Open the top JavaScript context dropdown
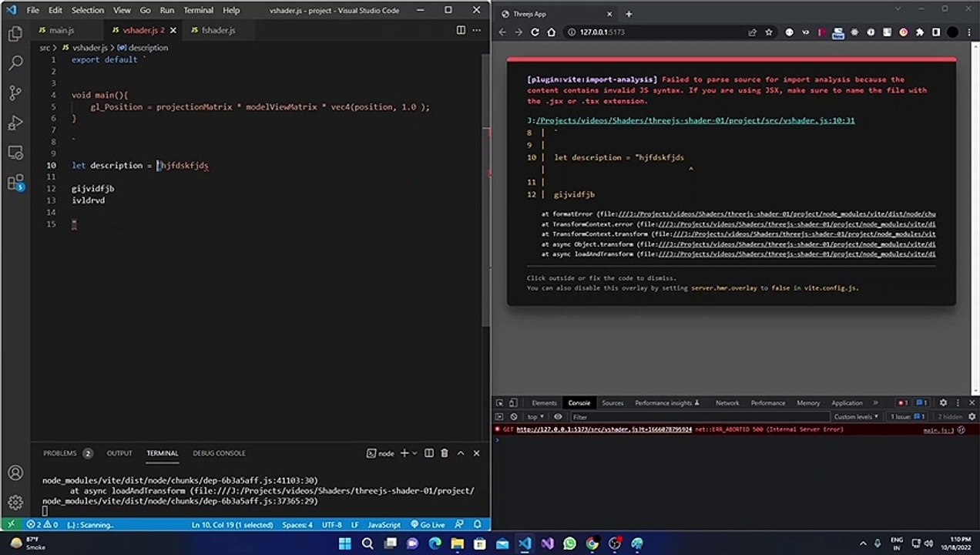 pyautogui.click(x=535, y=417)
